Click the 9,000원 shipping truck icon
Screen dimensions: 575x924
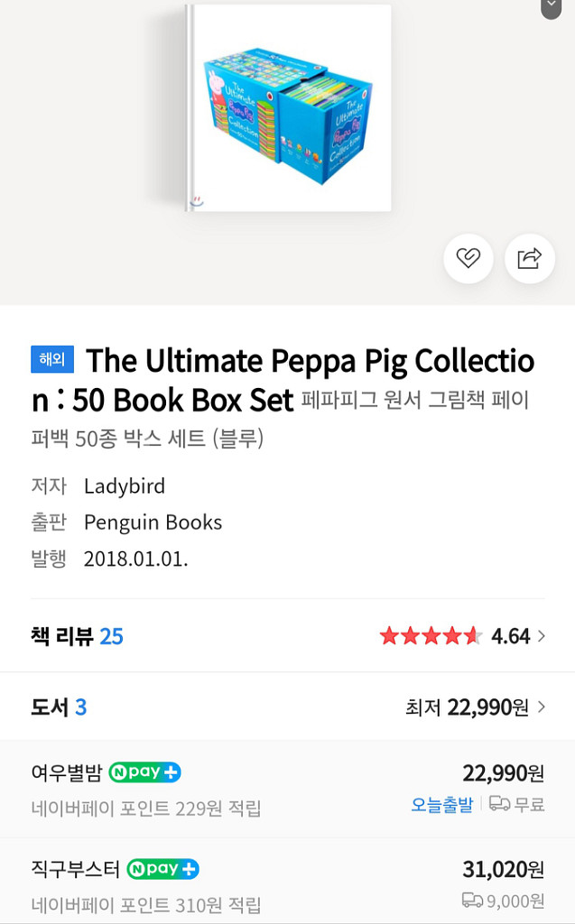click(471, 900)
